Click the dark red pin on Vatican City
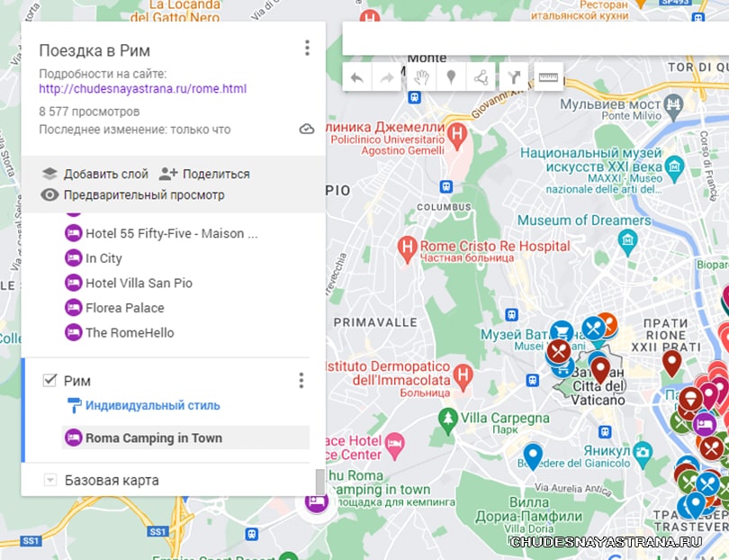Viewport: 729px width, 560px height. 600,369
